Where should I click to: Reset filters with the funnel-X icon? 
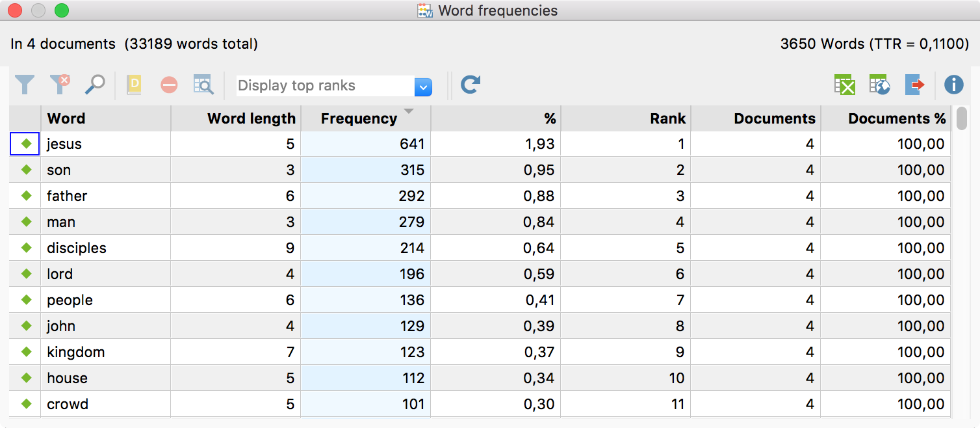click(60, 85)
